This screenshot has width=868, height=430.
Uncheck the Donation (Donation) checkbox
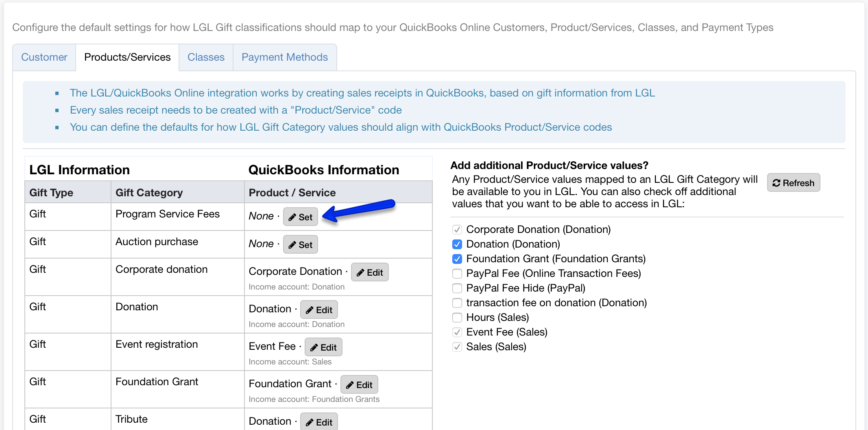pos(457,244)
